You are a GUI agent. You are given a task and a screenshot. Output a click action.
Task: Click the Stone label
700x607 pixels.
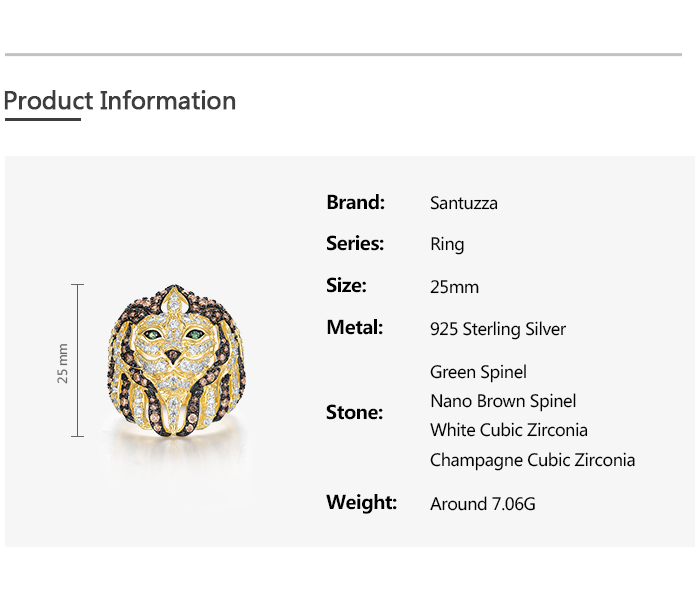click(x=354, y=412)
